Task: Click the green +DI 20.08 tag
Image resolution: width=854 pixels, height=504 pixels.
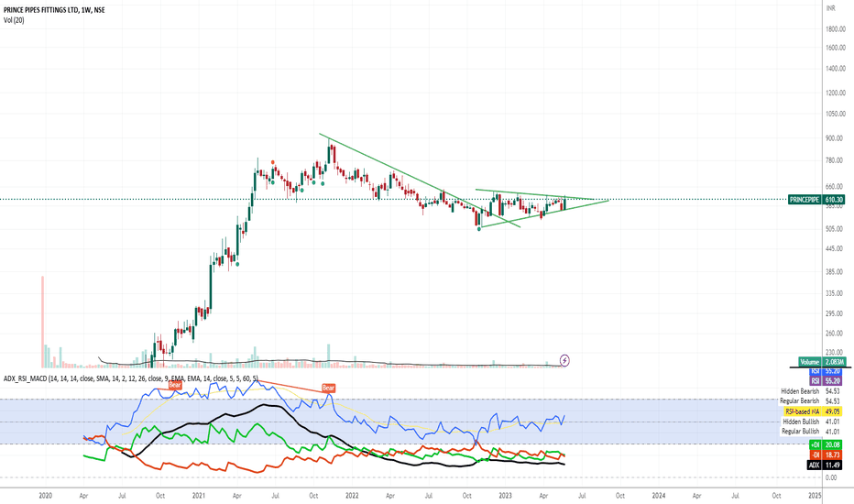Action: tap(826, 444)
